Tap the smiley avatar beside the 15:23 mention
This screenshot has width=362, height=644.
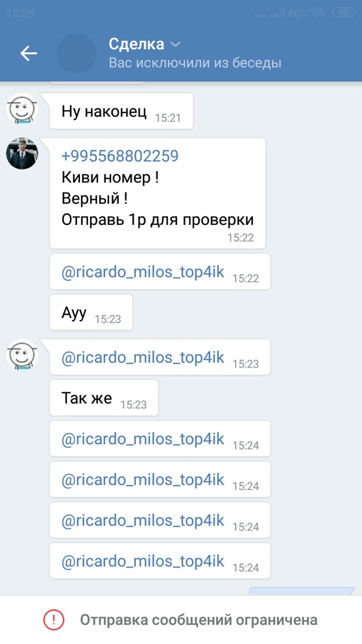[22, 354]
